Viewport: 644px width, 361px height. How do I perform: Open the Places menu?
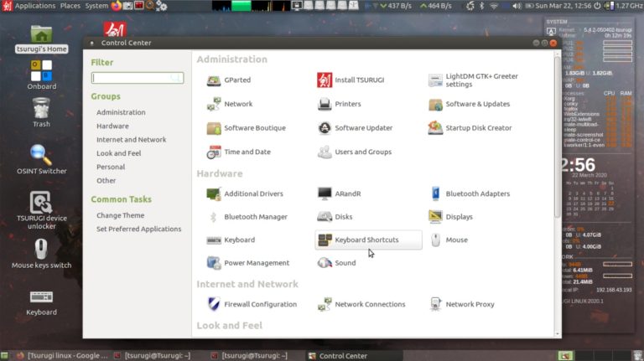pos(70,6)
